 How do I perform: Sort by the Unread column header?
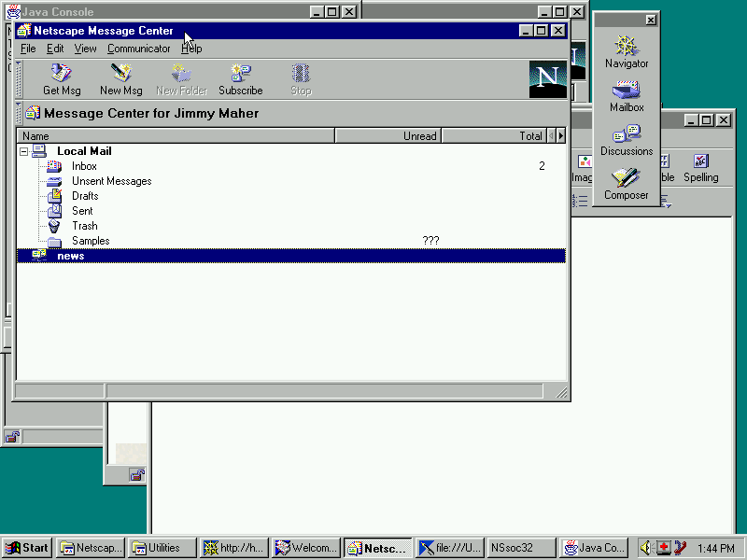pyautogui.click(x=388, y=135)
